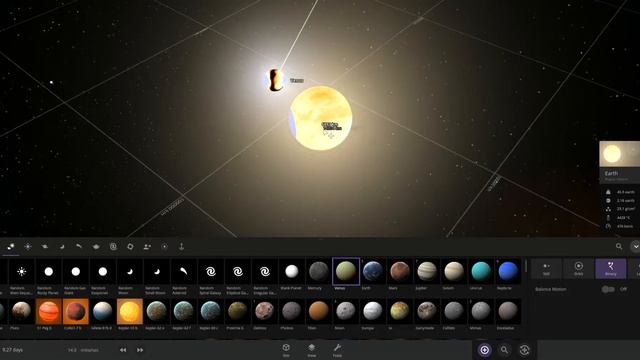
Task: Select the Mimas thumbnail
Action: coord(481,311)
